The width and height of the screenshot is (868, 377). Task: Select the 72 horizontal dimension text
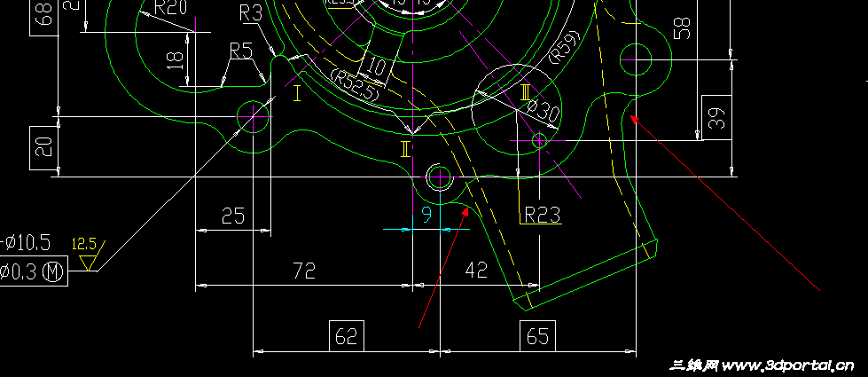303,271
